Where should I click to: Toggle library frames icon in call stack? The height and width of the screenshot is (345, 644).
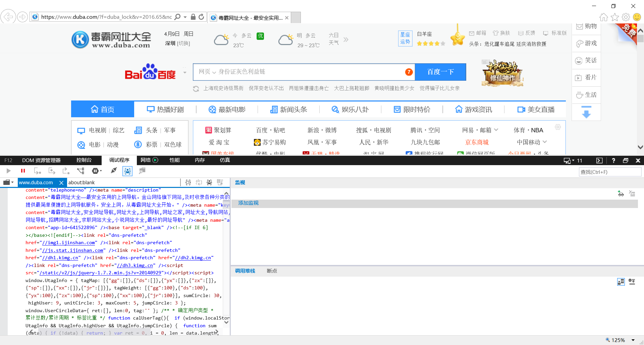[621, 282]
